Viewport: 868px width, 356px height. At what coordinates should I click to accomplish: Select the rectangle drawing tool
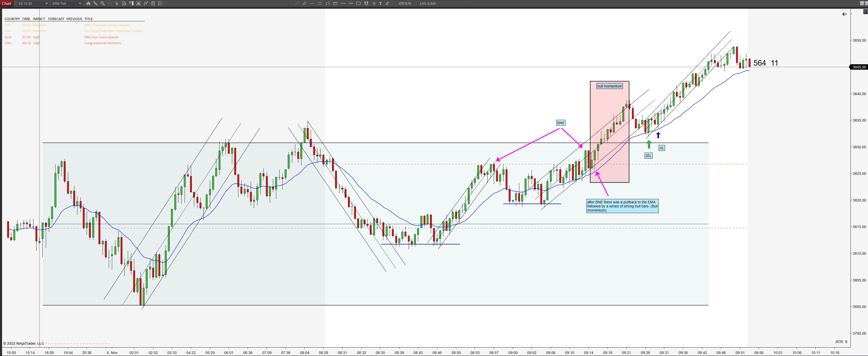point(359,3)
